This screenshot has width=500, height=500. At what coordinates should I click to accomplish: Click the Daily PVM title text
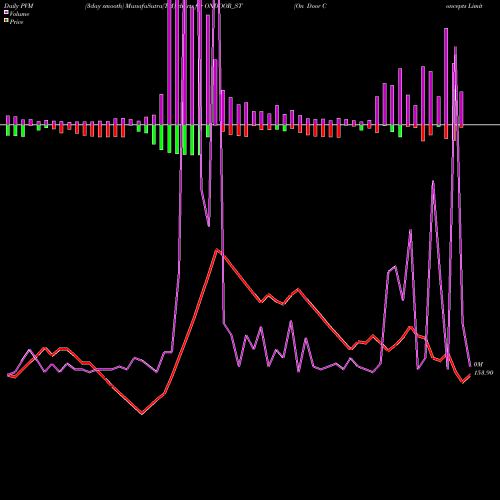19,6
